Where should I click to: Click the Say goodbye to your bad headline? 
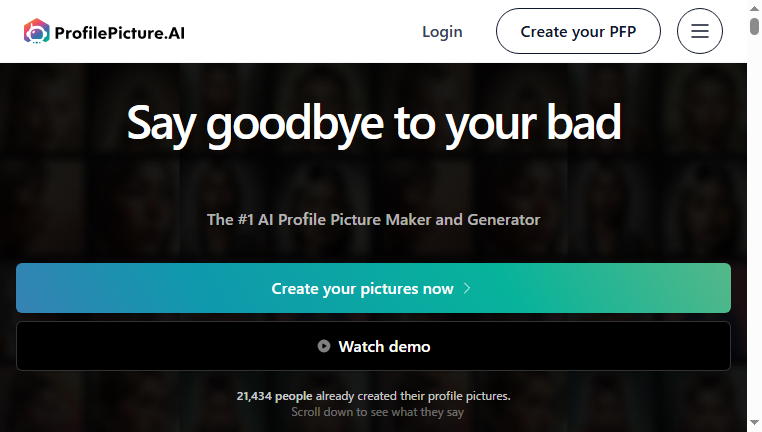(374, 124)
